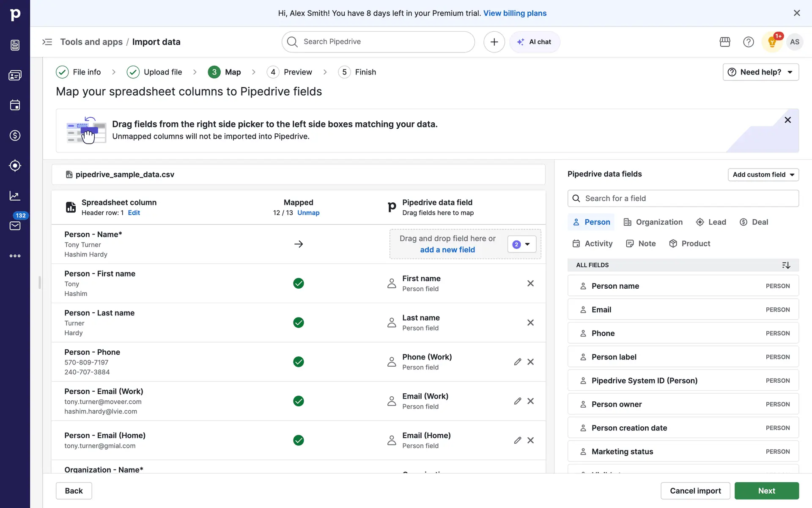Edit the Phone (Work) mapping pencil
Viewport: 812px width, 508px height.
tap(517, 362)
